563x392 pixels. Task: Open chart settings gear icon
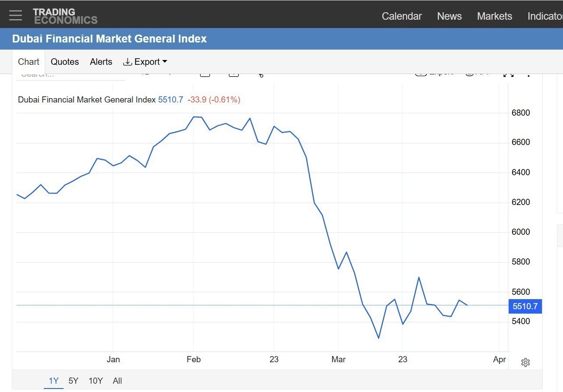coord(525,362)
